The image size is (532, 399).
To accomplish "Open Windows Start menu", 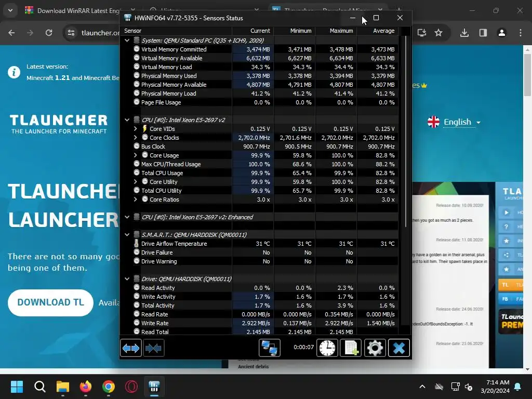I will 17,387.
